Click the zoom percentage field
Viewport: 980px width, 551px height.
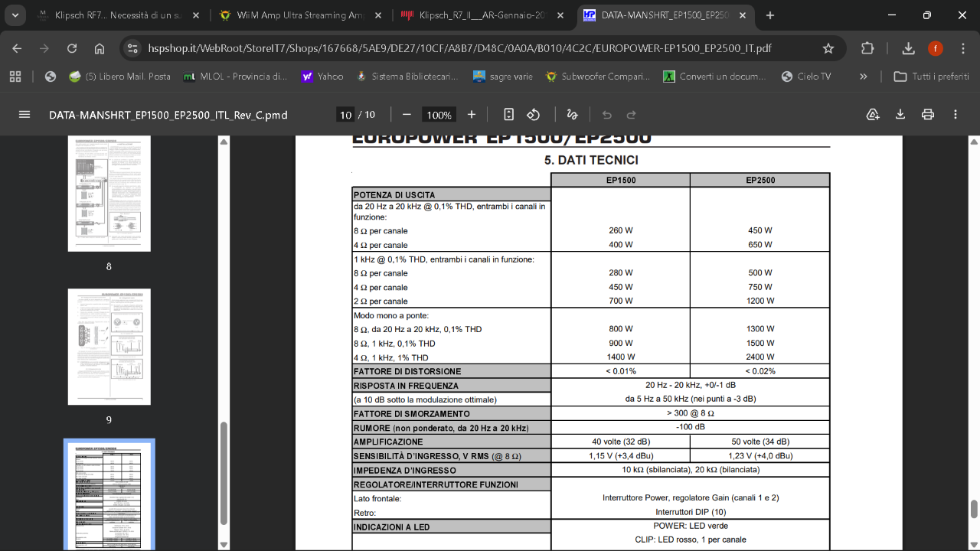439,115
